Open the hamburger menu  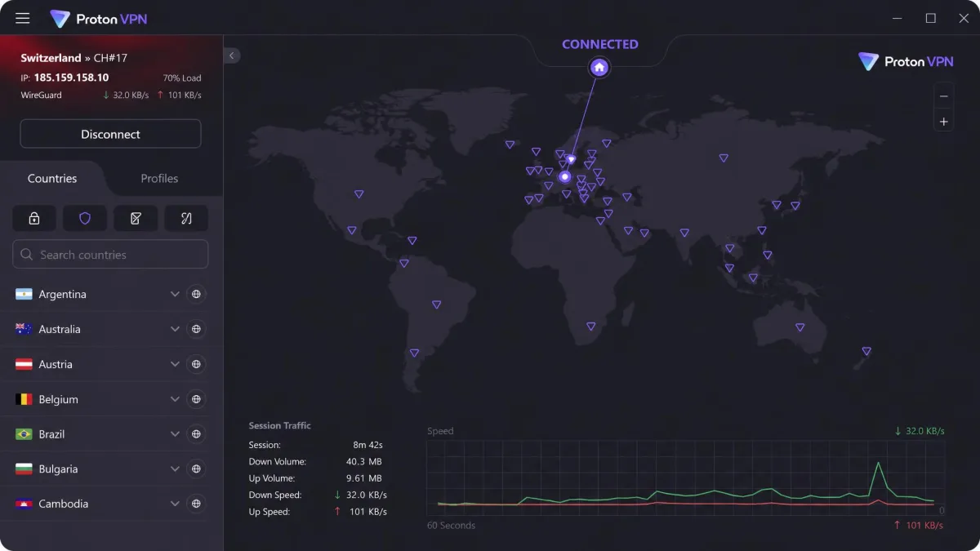[x=23, y=18]
